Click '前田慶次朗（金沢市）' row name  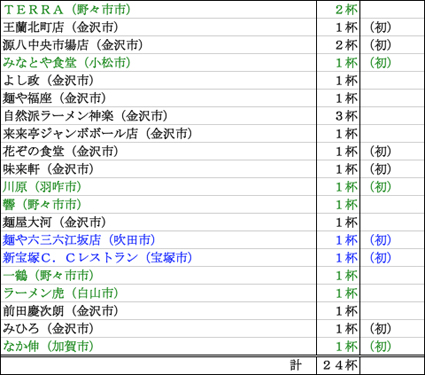click(x=61, y=311)
